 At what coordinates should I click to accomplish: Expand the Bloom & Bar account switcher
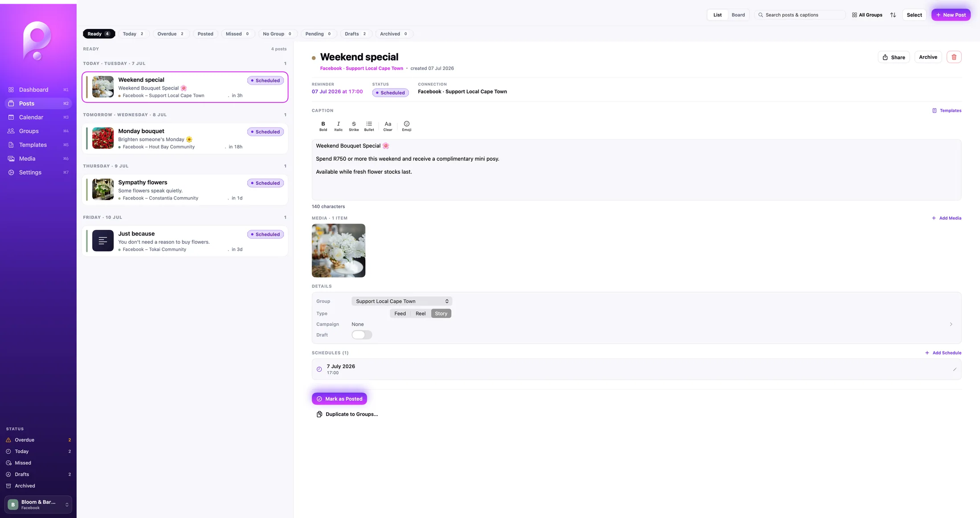[x=38, y=505]
